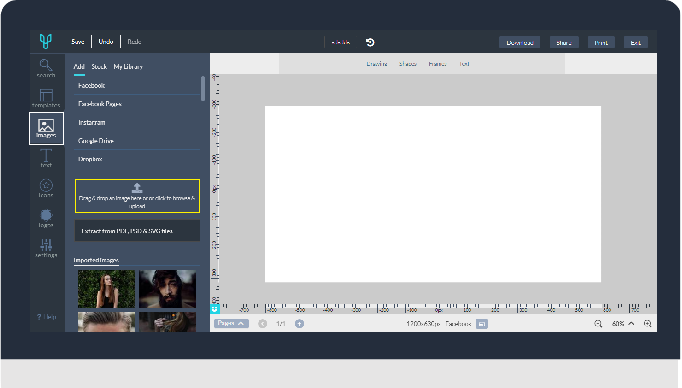Open the Shapes menu above canvas

click(x=408, y=64)
